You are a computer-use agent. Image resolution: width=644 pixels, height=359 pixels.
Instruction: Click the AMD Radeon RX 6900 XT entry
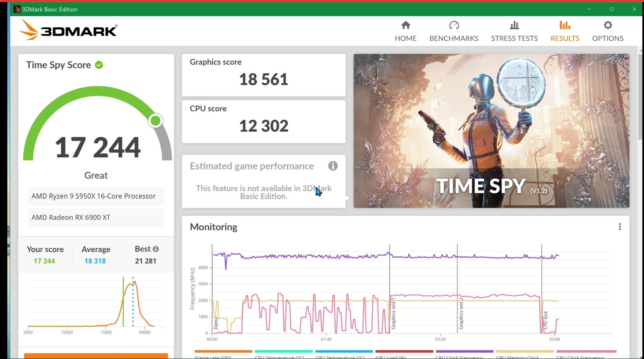pyautogui.click(x=96, y=217)
